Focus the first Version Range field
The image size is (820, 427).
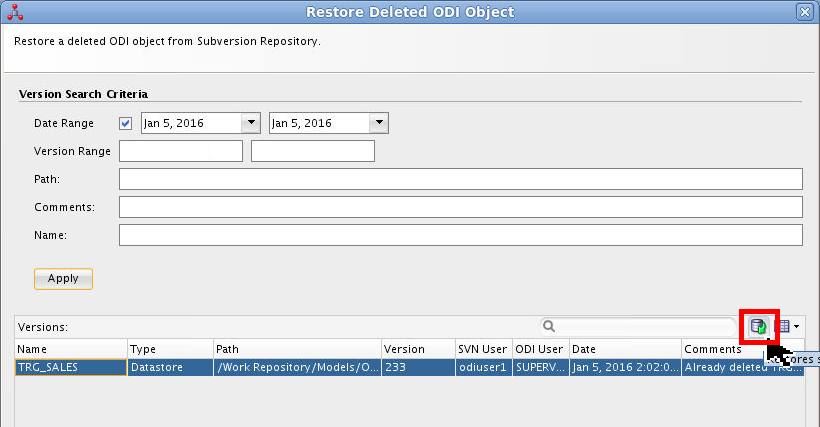click(181, 151)
